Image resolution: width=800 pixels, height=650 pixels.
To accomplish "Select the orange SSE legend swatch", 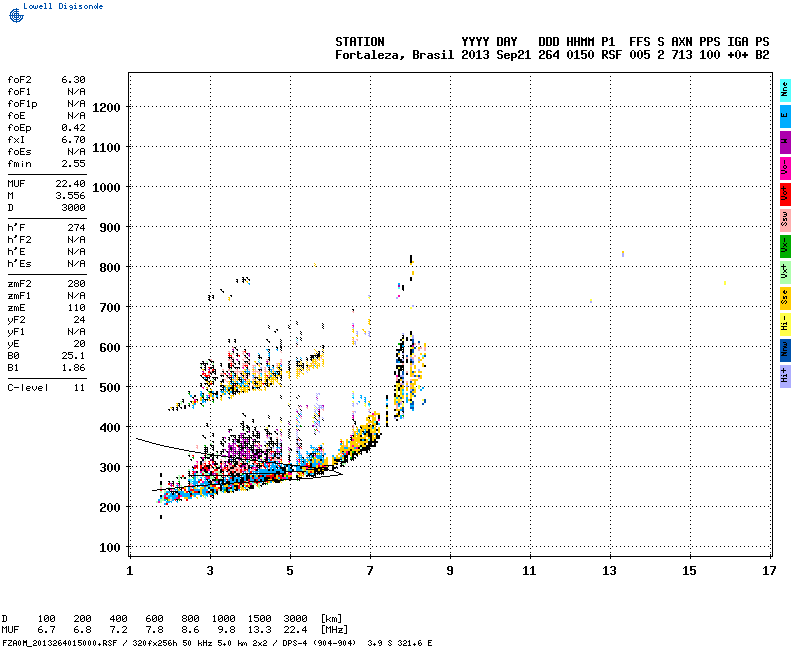I will coord(785,298).
